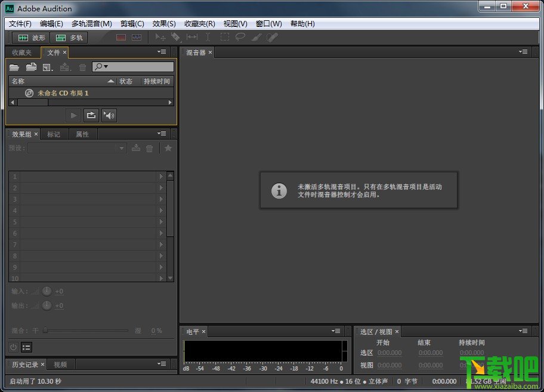Switch to the 标记 tab

pos(54,134)
